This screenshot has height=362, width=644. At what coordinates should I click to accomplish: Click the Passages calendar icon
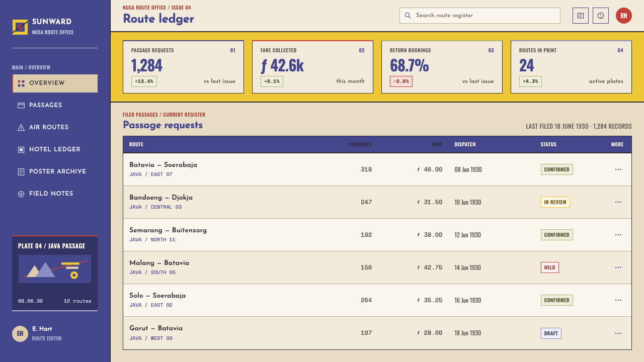click(21, 106)
